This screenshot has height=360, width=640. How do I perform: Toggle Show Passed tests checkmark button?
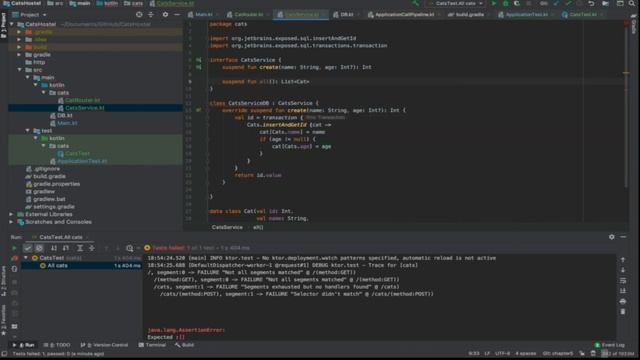click(28, 248)
